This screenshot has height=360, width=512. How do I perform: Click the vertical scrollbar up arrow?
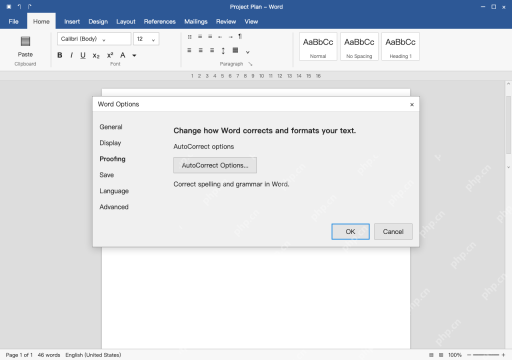[508, 84]
